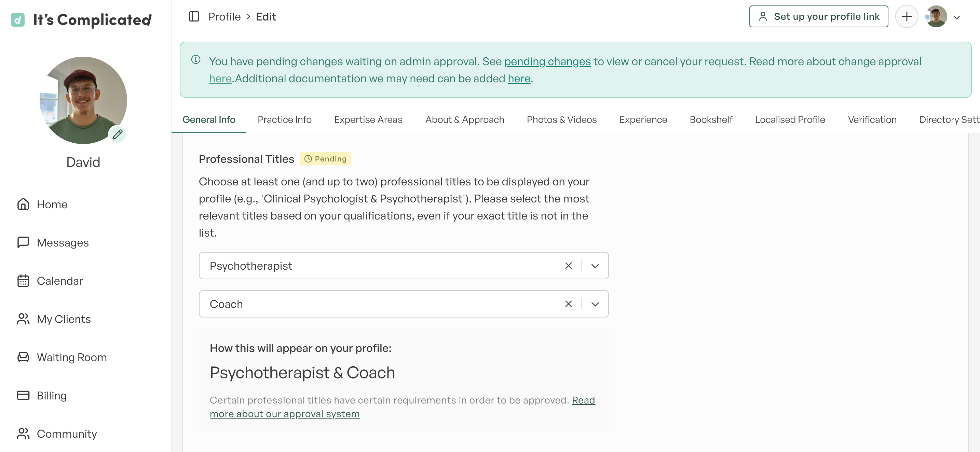This screenshot has height=452, width=980.
Task: Switch to Practice Info tab
Action: point(284,120)
